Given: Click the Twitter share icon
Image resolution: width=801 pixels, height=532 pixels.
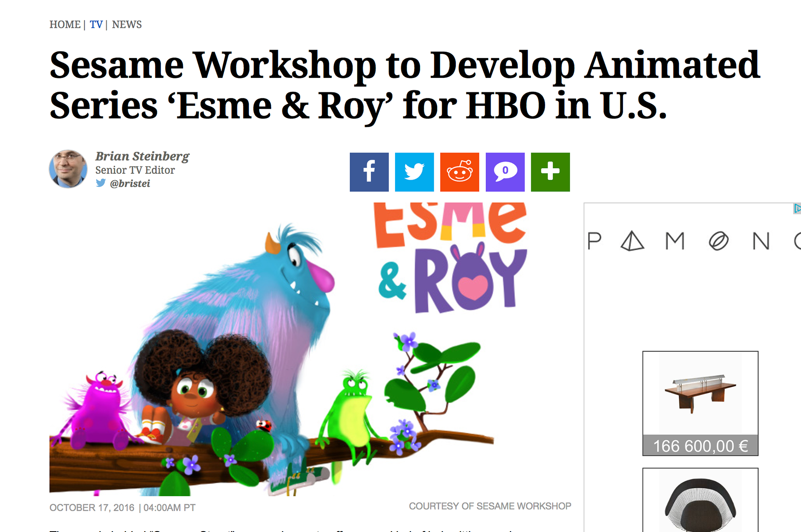Looking at the screenshot, I should [414, 172].
